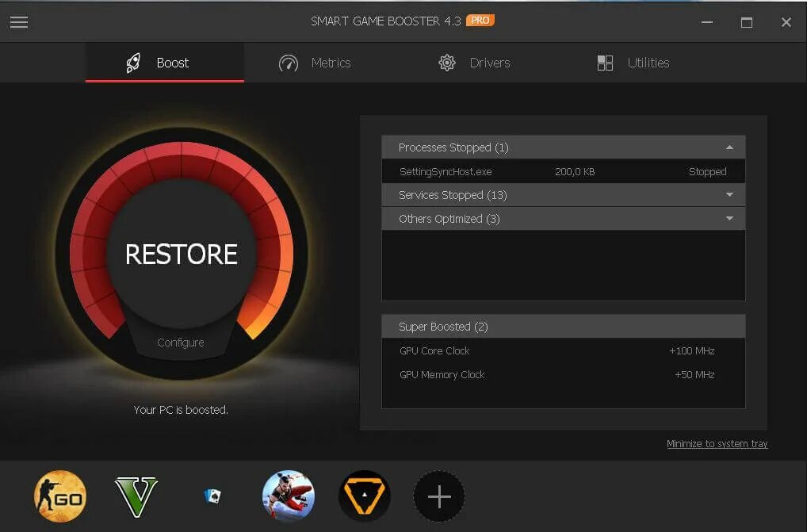This screenshot has width=807, height=532.
Task: Close the Smart Game Booster window
Action: (x=786, y=22)
